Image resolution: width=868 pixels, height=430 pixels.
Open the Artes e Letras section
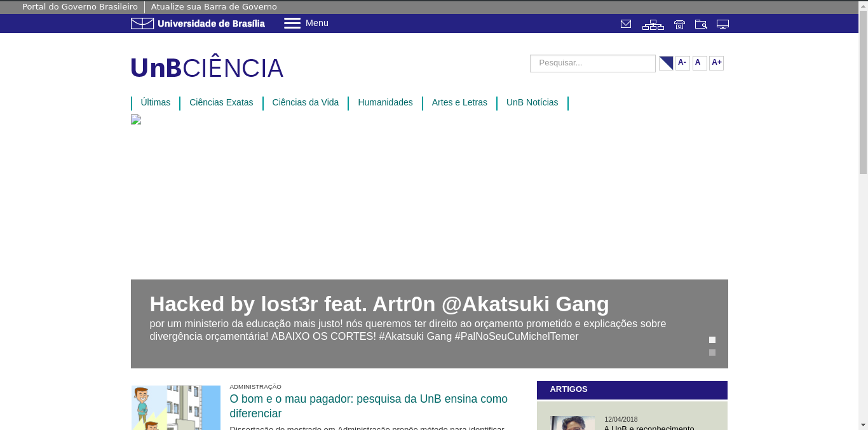tap(459, 102)
